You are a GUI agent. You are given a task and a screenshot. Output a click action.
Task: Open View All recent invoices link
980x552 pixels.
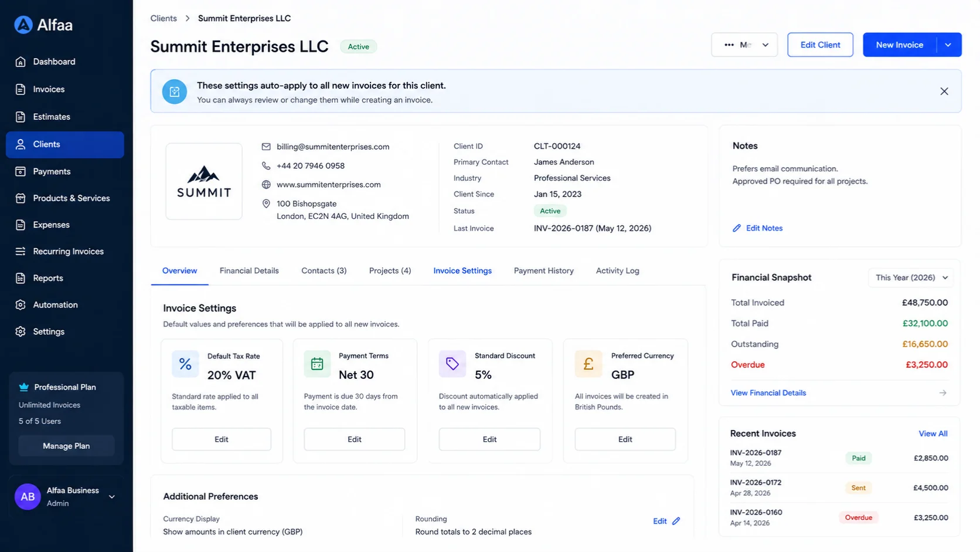(x=933, y=434)
